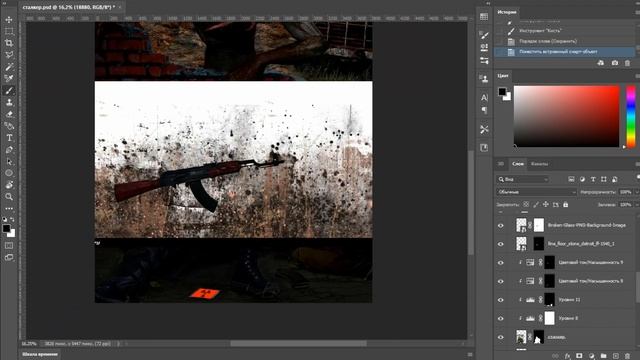This screenshot has height=360, width=640.
Task: Open the History panel flyout menu
Action: 637,12
